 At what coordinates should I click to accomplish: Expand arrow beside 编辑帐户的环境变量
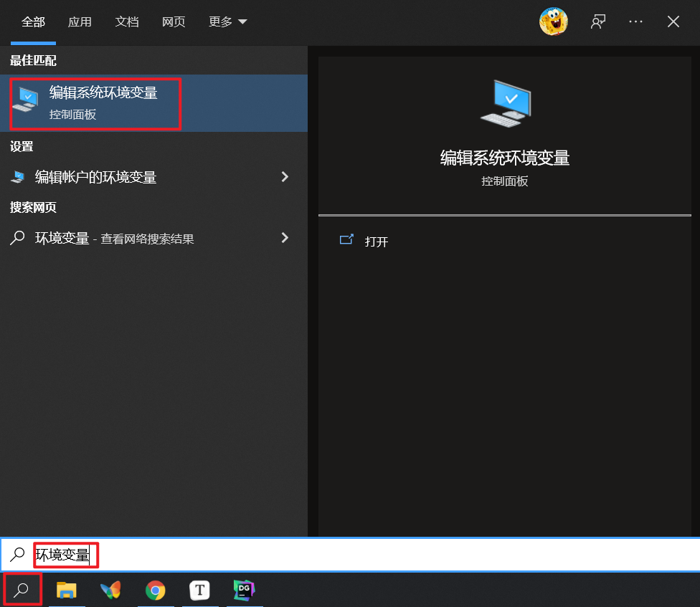(285, 177)
